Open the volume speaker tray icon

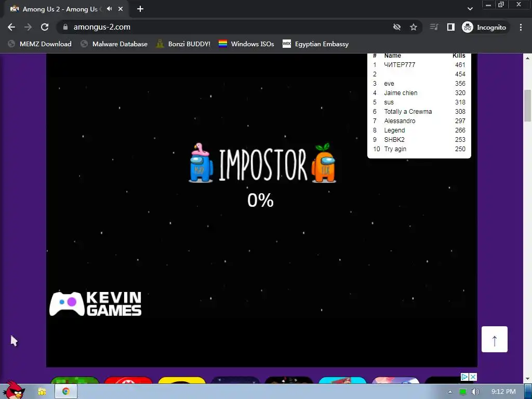click(475, 392)
